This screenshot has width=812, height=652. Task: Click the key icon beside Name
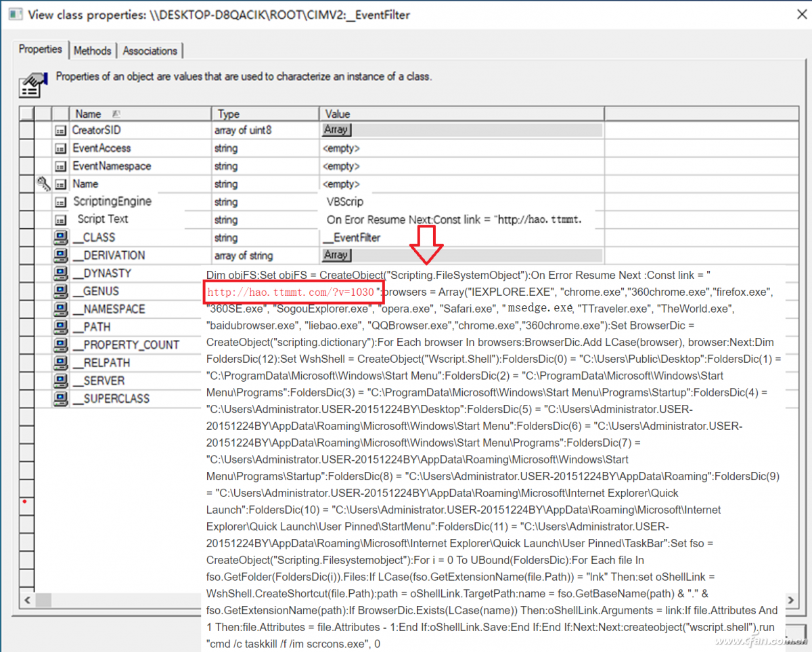pos(43,183)
